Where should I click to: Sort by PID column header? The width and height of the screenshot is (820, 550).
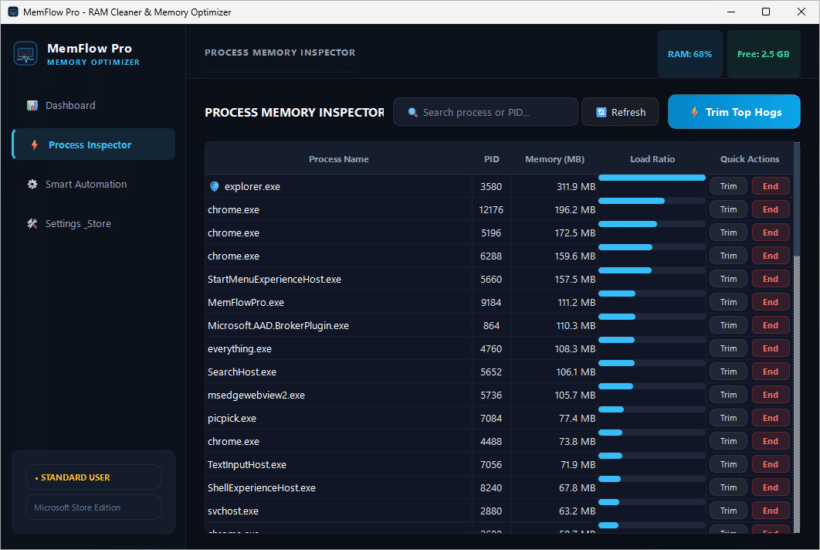tap(491, 159)
